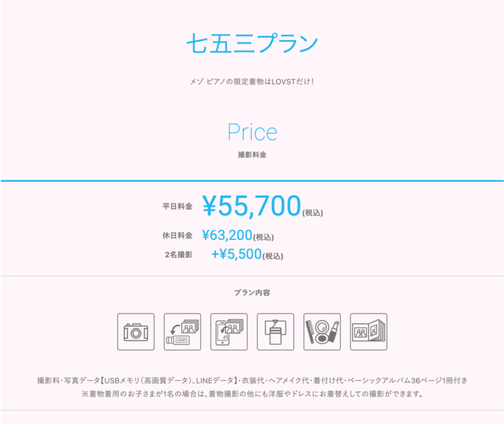The image size is (504, 424).
Task: Click the プラン内容 section label
Action: [252, 293]
